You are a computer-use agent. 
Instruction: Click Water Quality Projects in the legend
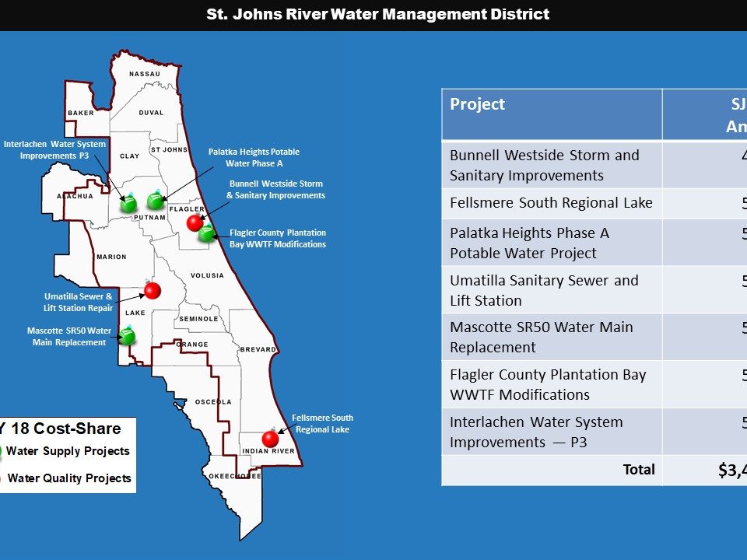click(x=69, y=478)
